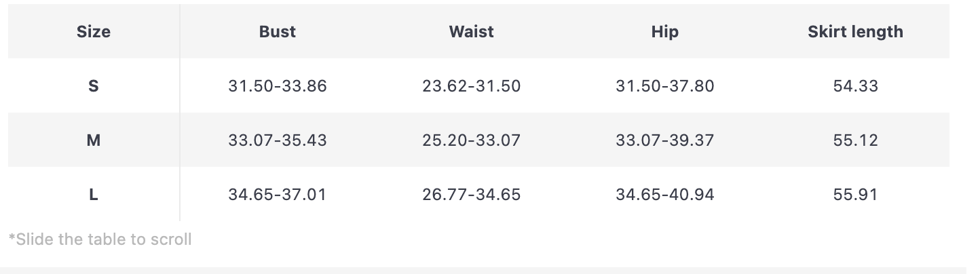Click the Hip column header
Image resolution: width=980 pixels, height=274 pixels.
point(664,32)
